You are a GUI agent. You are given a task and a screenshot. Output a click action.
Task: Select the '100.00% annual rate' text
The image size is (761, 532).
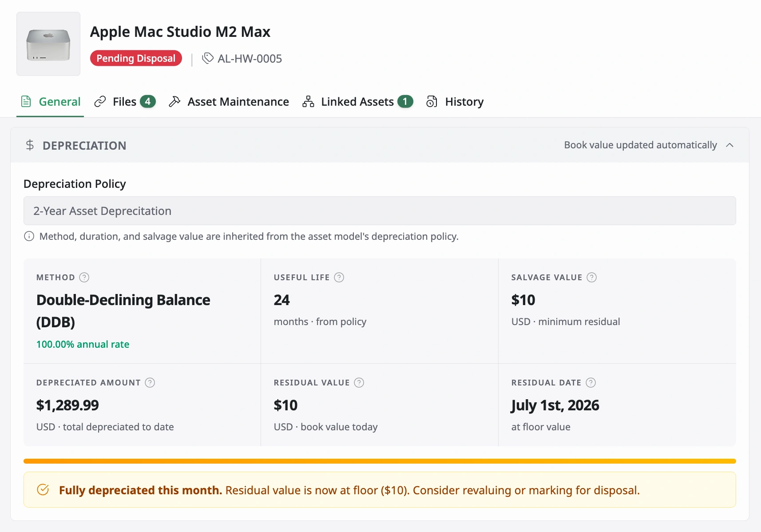[83, 344]
